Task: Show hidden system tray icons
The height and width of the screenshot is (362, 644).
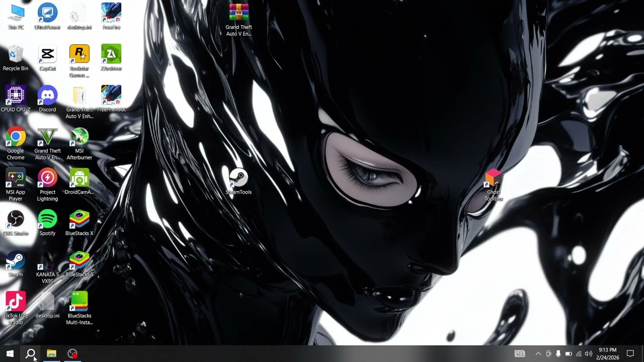Action: (538, 353)
